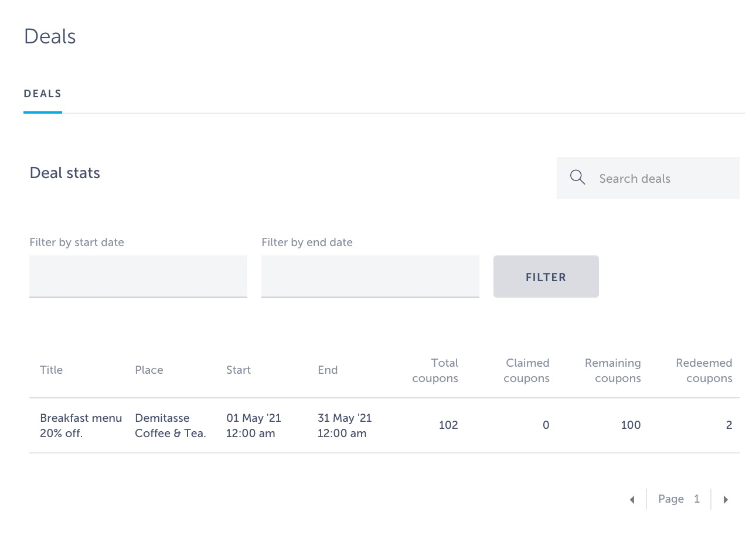
Task: Sort by Redeemed coupons column header
Action: pos(704,370)
